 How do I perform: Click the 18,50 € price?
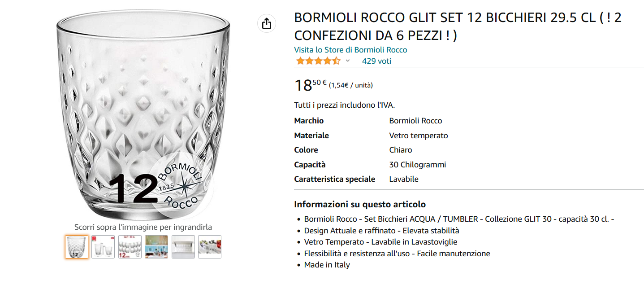310,84
